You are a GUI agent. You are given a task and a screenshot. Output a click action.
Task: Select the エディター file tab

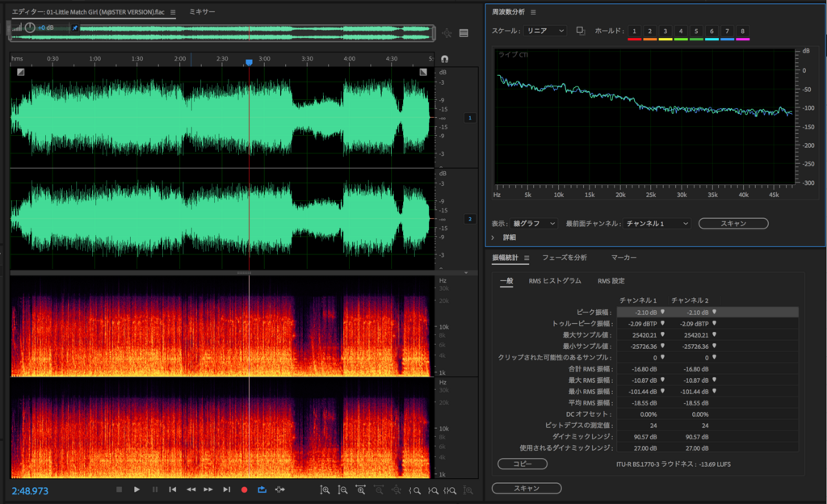coord(88,11)
